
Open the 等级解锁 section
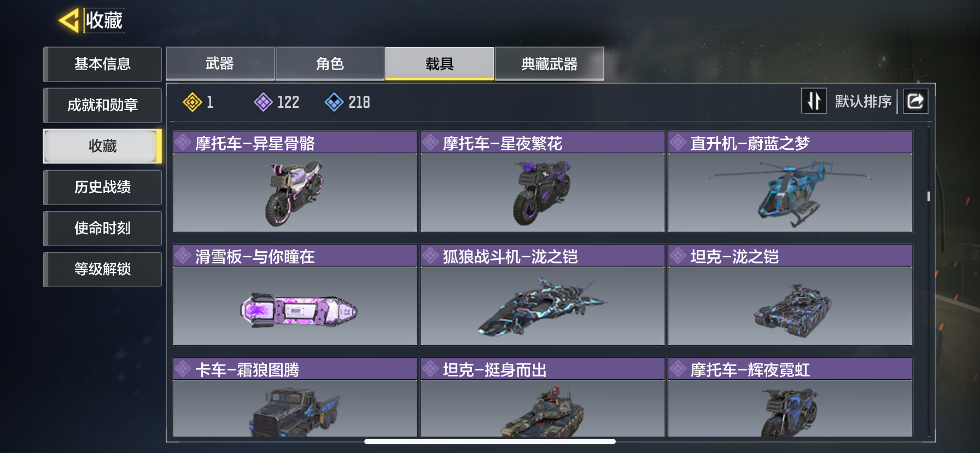point(102,269)
